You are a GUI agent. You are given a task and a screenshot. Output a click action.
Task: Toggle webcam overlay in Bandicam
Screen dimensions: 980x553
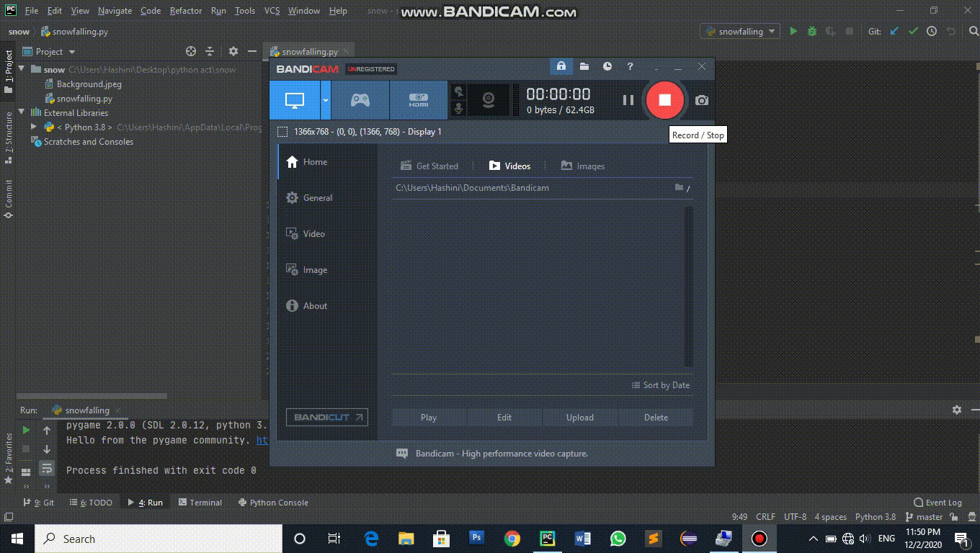point(489,100)
